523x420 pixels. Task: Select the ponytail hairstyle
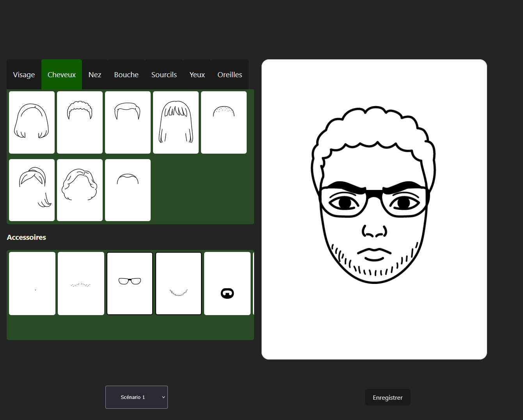coord(32,190)
